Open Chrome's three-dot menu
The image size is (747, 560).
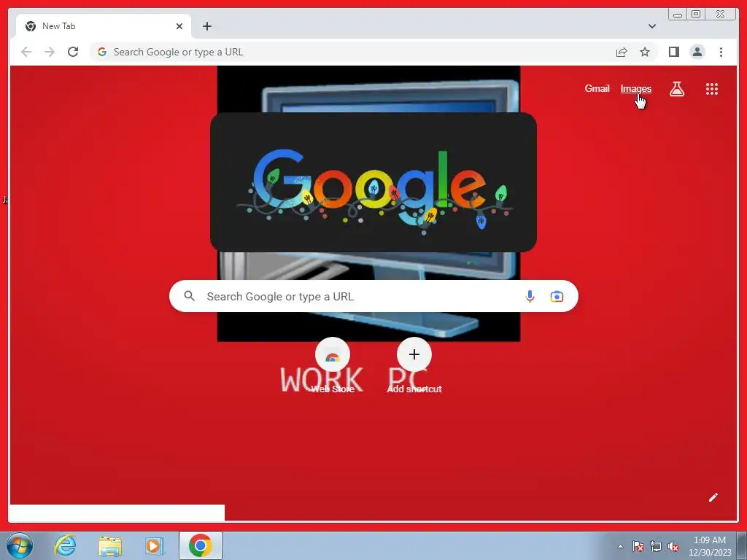coord(721,52)
